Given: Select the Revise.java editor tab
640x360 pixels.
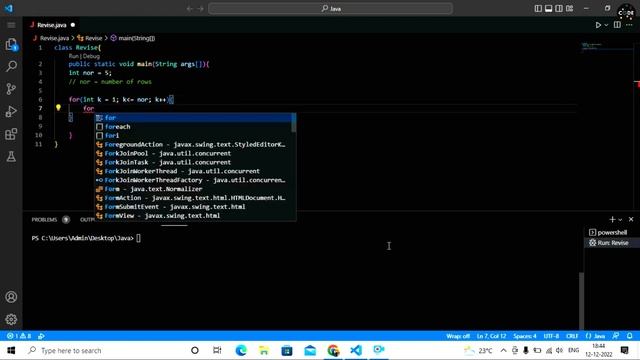Looking at the screenshot, I should (52, 25).
